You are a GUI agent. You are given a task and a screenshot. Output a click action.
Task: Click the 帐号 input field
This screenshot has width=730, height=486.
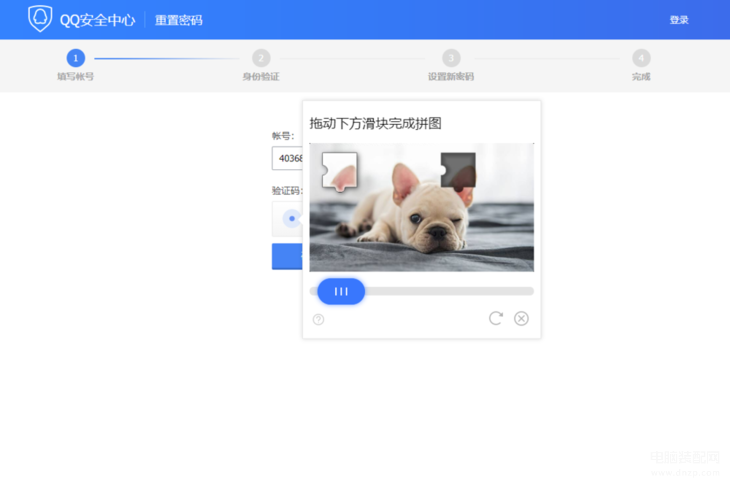click(x=287, y=158)
